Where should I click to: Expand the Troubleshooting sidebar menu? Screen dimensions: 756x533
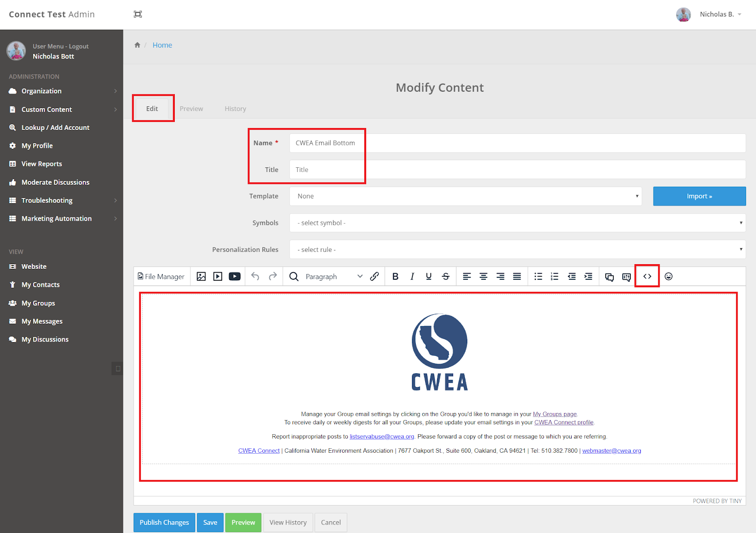click(x=61, y=200)
